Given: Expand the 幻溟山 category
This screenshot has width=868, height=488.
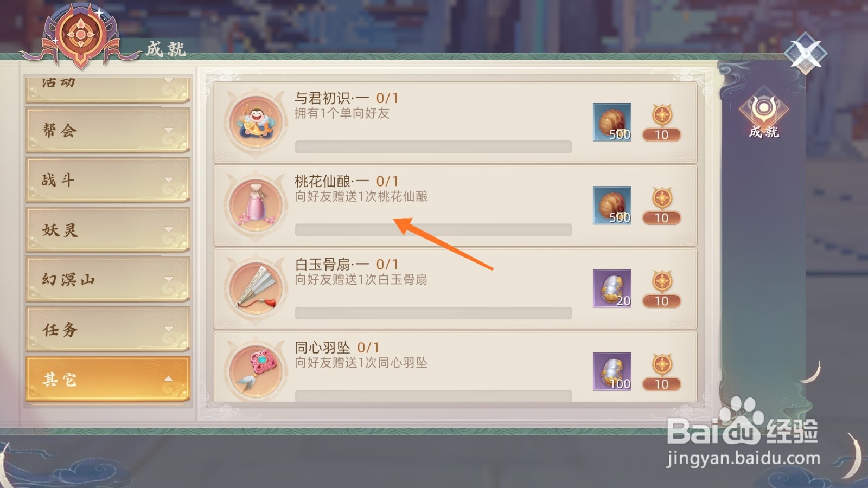Looking at the screenshot, I should click(107, 280).
